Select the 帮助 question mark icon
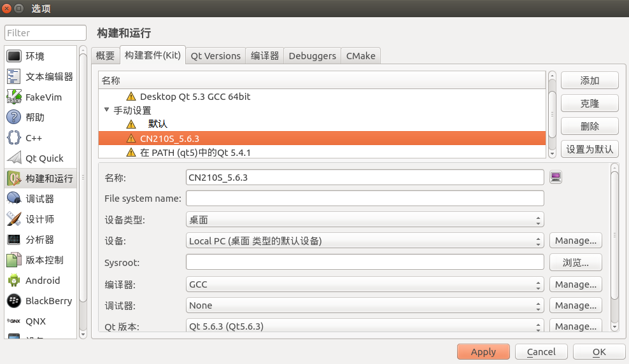Viewport: 629px width, 364px height. pos(13,118)
